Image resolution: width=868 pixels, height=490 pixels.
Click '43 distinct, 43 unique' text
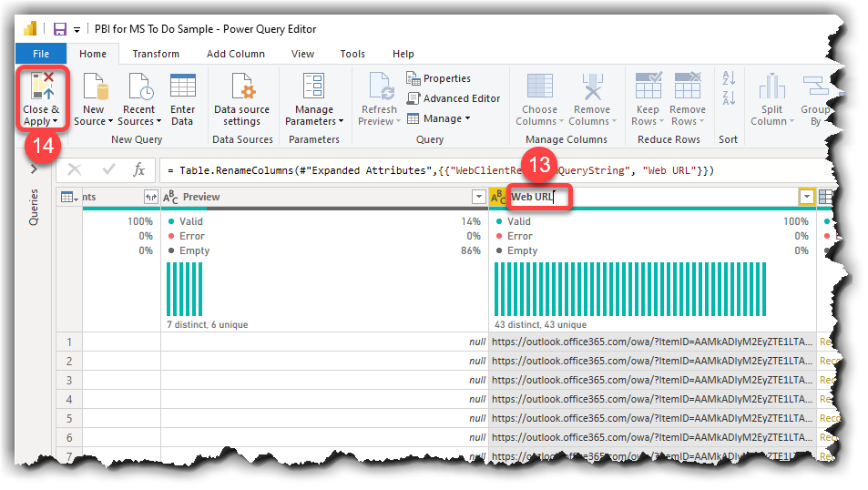coord(540,324)
